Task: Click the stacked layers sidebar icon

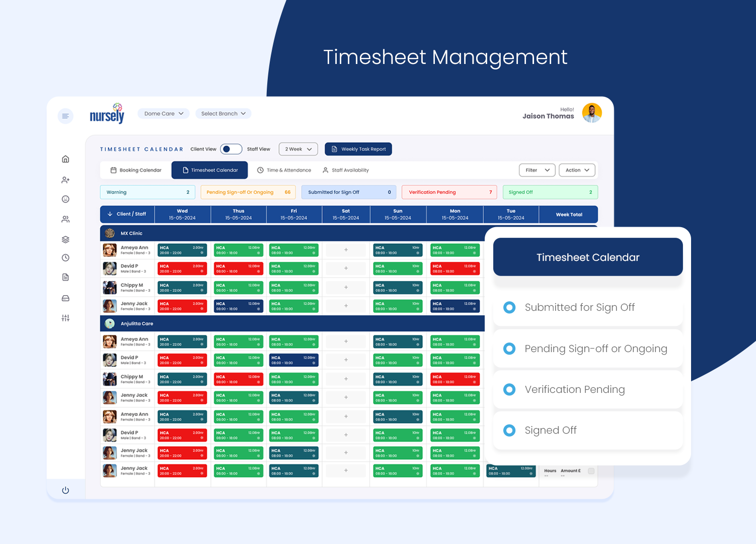Action: click(x=65, y=239)
